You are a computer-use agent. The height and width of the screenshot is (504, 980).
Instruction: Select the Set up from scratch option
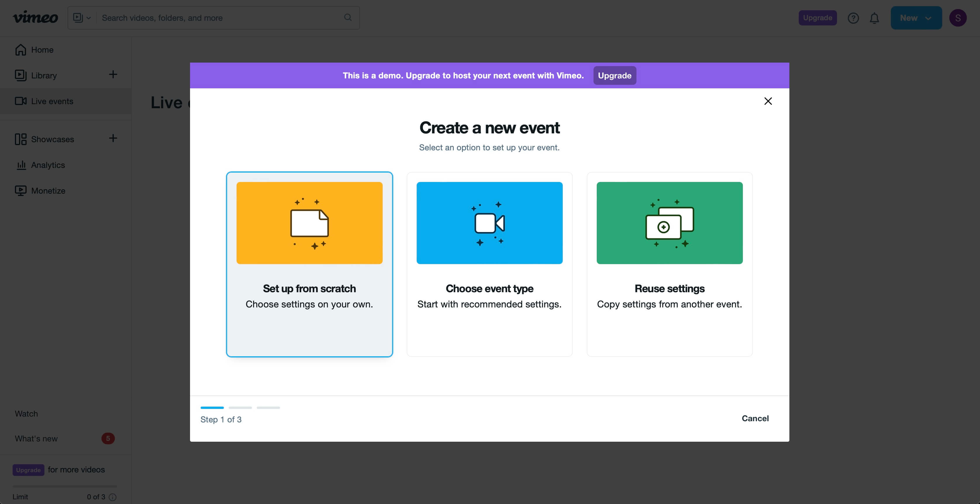(x=309, y=264)
